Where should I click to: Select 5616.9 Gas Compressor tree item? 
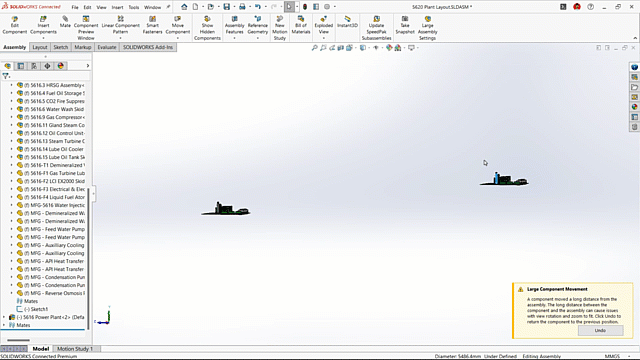pos(51,117)
